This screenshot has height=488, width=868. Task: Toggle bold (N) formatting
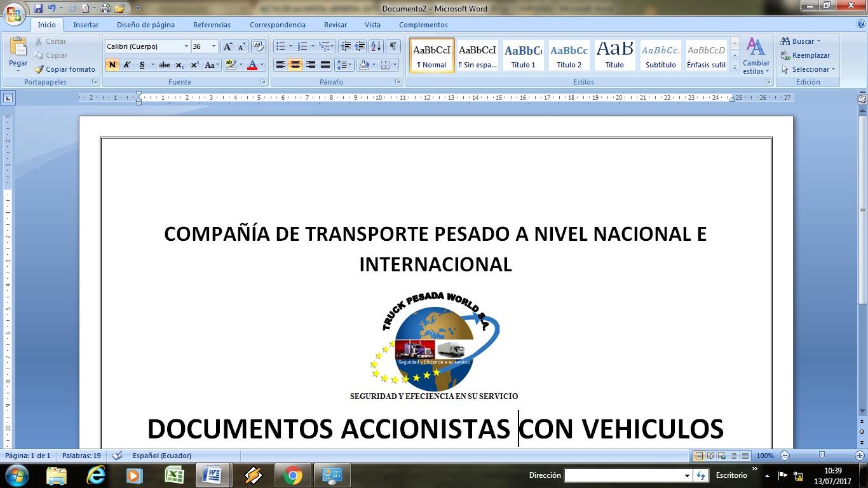click(x=112, y=65)
